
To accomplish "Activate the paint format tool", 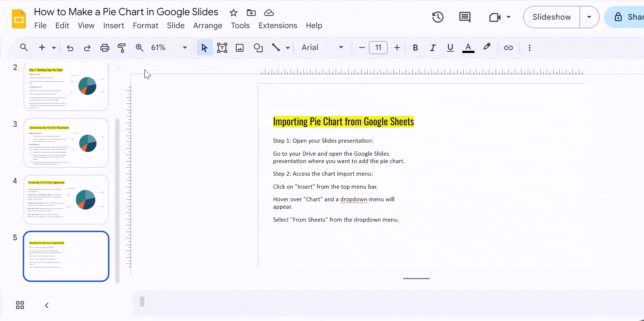I will coord(122,48).
